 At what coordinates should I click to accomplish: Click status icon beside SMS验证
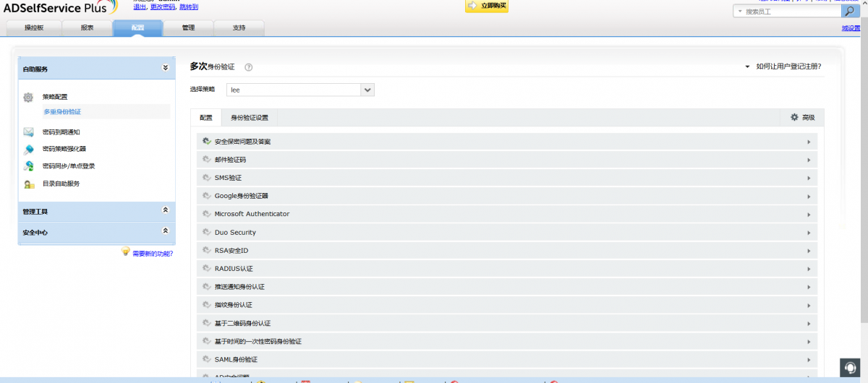coord(207,178)
